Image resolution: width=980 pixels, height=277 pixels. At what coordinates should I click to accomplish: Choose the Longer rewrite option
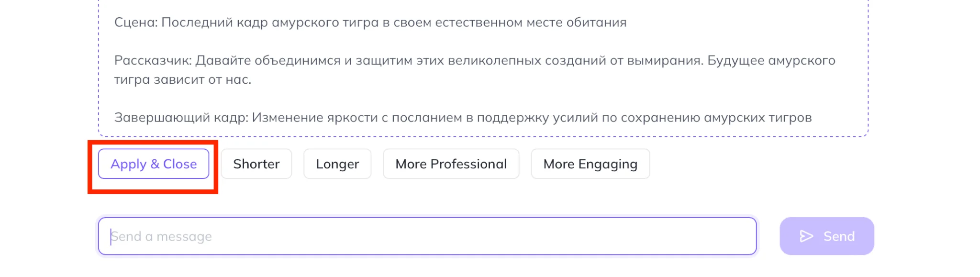click(337, 164)
